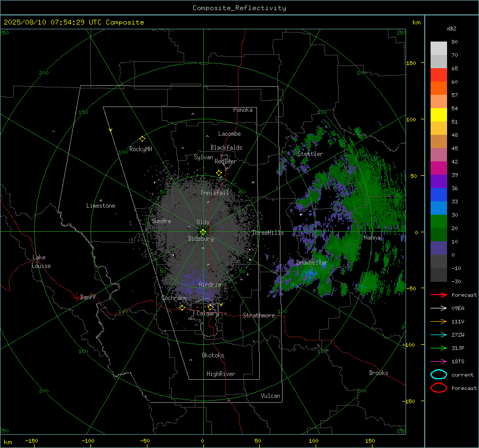Click the Blackfalds label
This screenshot has width=479, height=448.
[x=226, y=148]
